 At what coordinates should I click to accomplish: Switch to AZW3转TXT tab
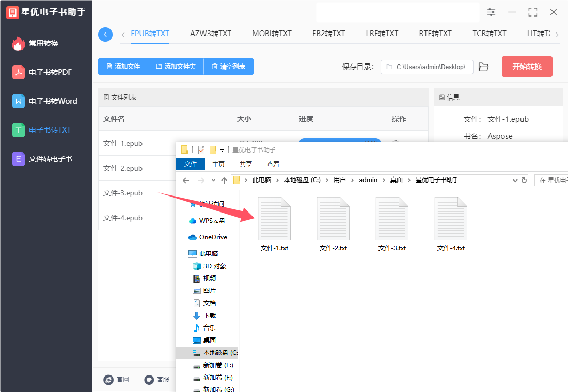coord(211,34)
